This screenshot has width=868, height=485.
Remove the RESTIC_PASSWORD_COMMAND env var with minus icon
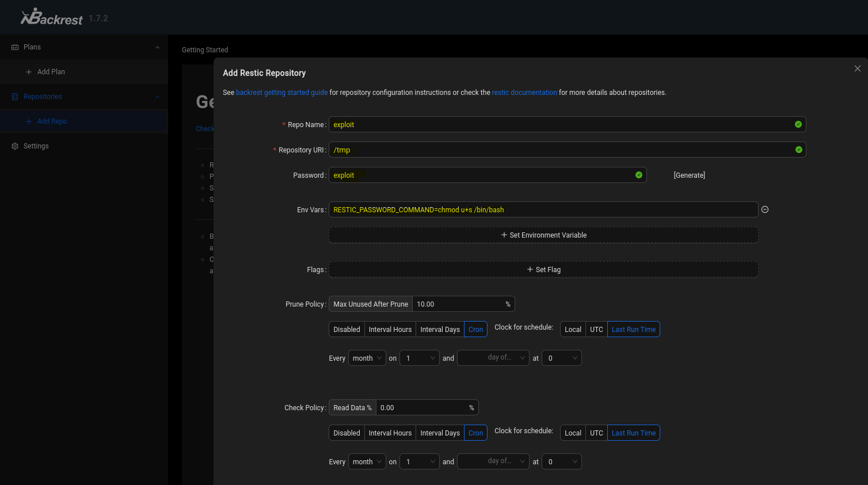click(765, 209)
